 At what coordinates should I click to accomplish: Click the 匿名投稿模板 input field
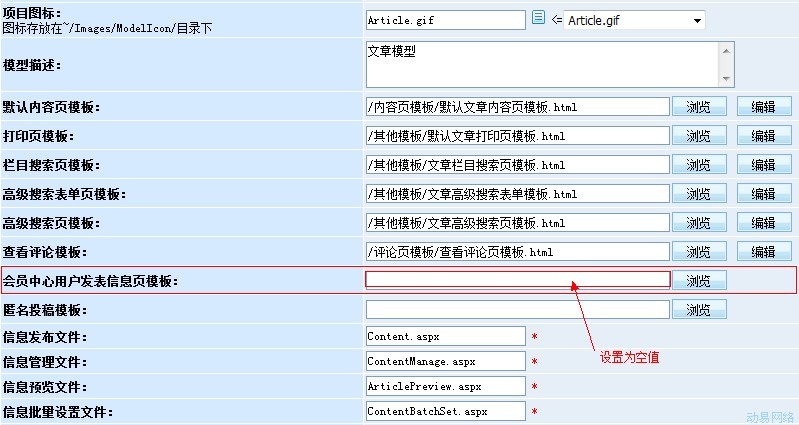(x=517, y=310)
